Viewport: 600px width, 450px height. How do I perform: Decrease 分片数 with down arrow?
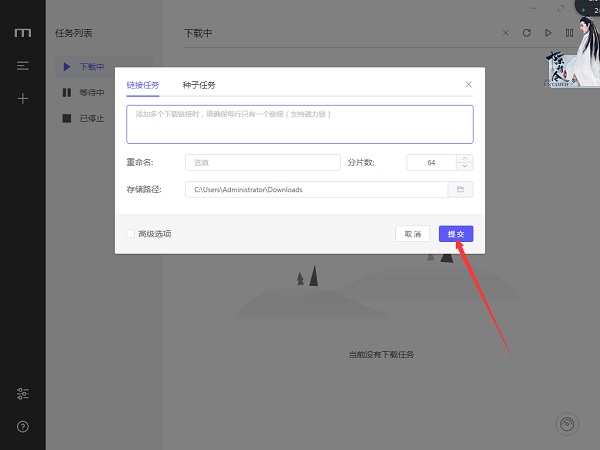tap(464, 166)
